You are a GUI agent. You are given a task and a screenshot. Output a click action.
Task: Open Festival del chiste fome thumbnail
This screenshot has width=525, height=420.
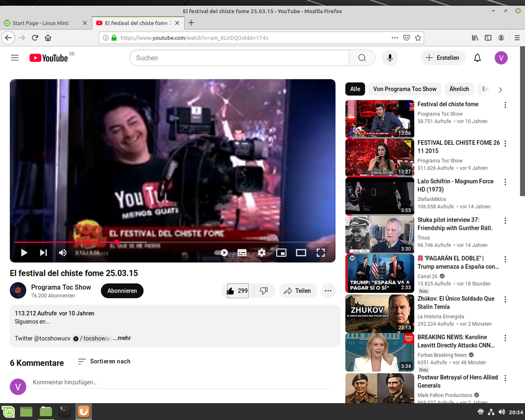coord(380,119)
